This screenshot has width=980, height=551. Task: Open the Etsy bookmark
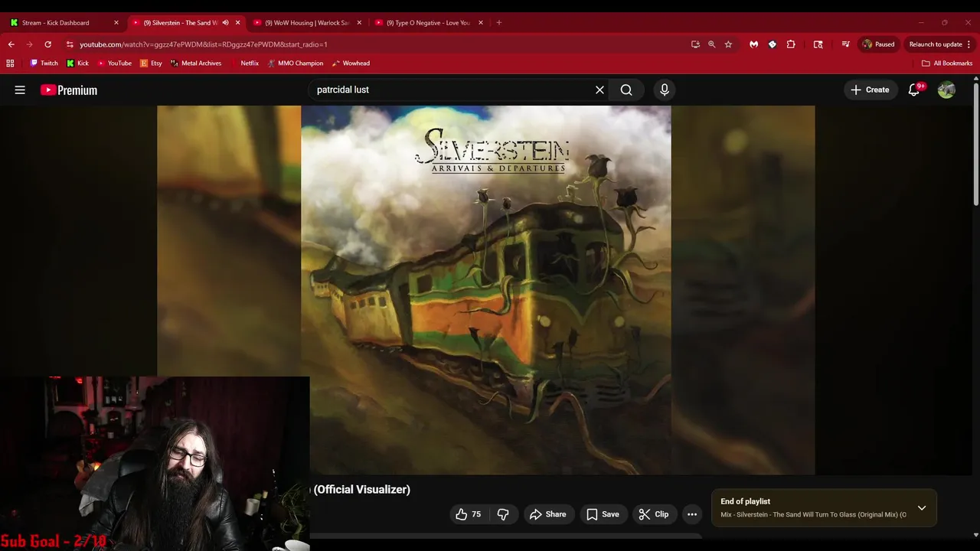coord(151,64)
